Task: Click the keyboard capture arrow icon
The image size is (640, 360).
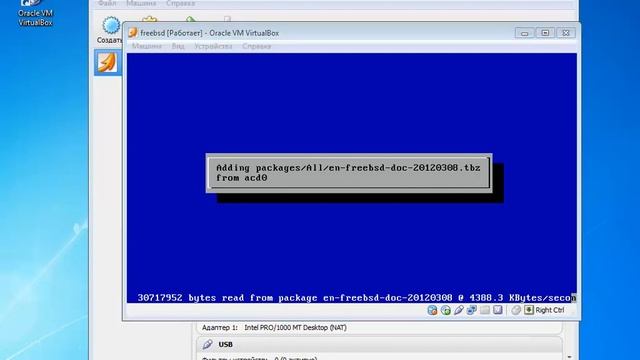Action: (x=529, y=310)
